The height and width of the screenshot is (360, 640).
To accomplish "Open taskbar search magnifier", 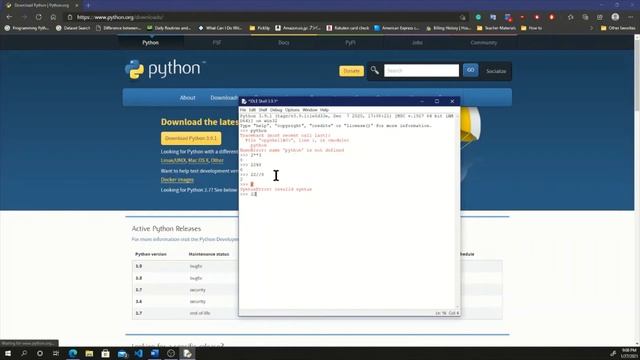I will coord(24,353).
